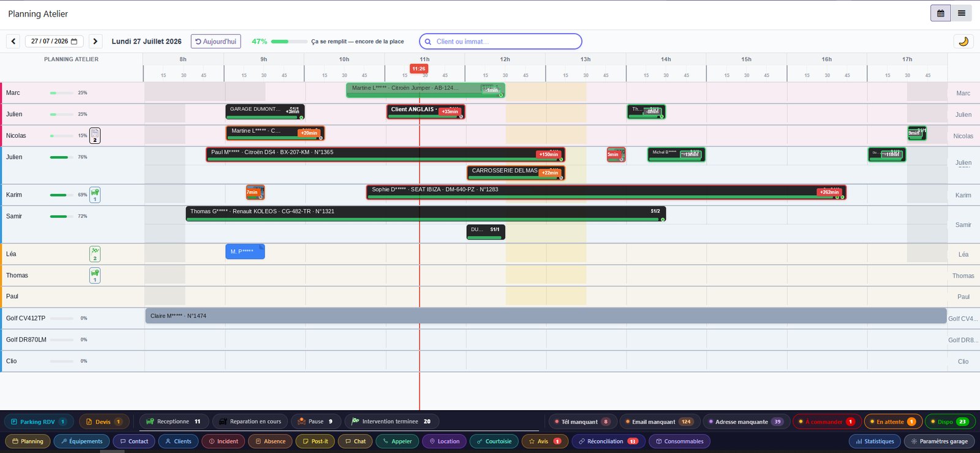This screenshot has width=980, height=453.
Task: Focus the Client ou immat search field
Action: [x=500, y=42]
